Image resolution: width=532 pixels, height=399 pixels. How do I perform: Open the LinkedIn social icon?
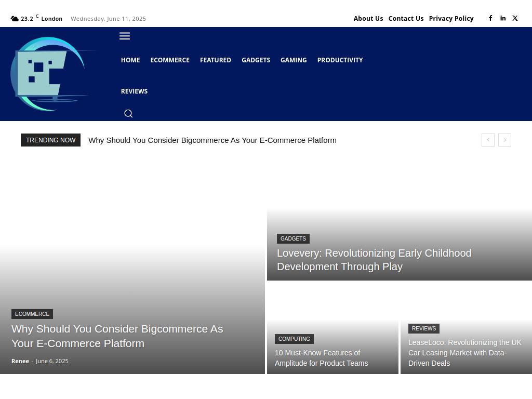pos(503,18)
